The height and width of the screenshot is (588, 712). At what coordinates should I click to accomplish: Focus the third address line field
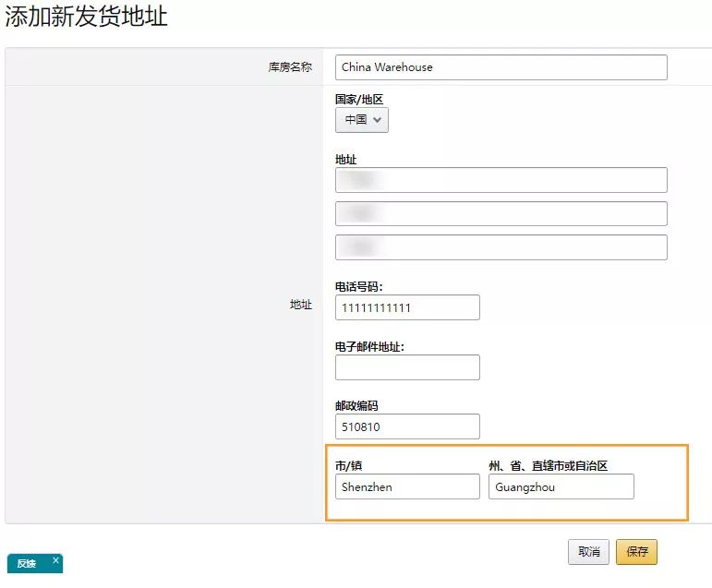click(501, 247)
